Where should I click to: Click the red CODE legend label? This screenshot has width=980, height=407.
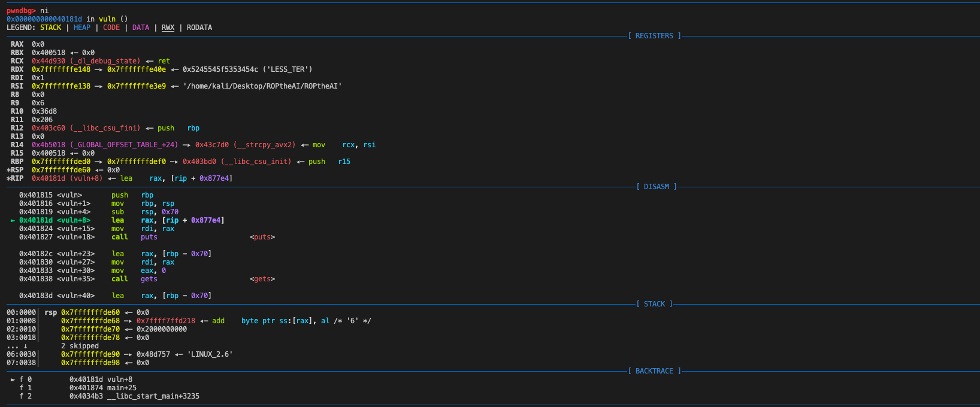tap(111, 28)
